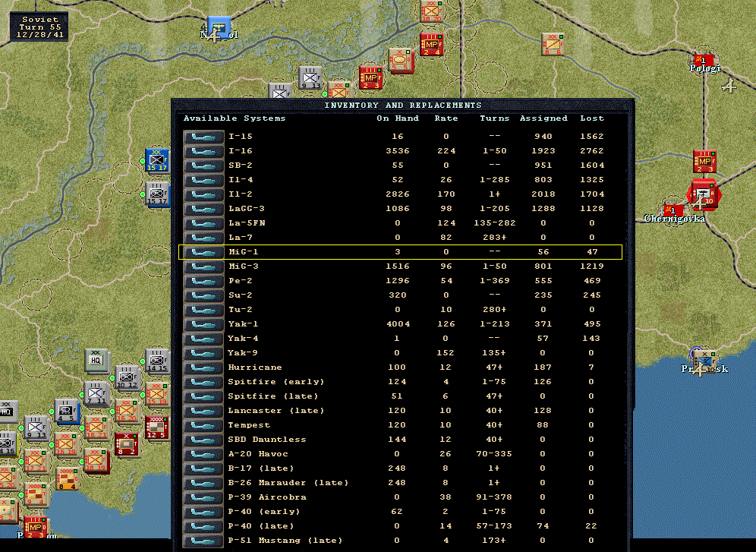Click the aircraft icon beside Pe-2

coord(203,281)
